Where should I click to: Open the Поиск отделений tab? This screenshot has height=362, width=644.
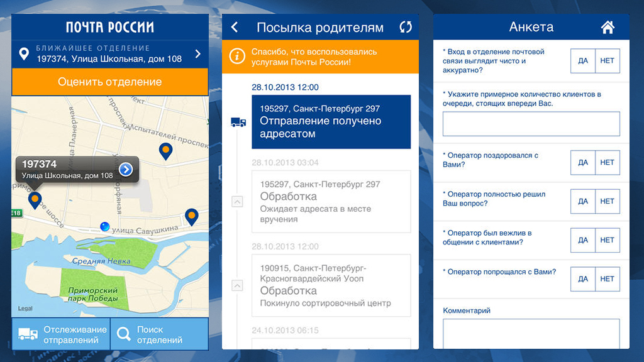click(159, 334)
